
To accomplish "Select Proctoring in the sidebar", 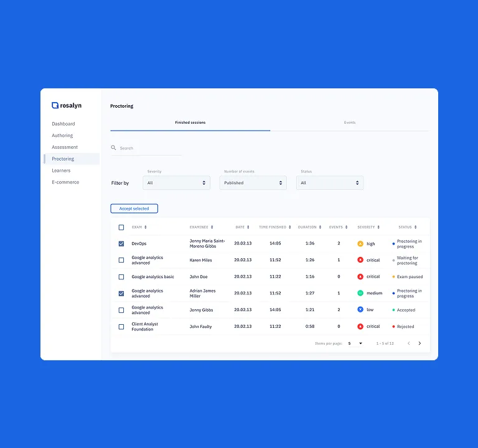I will [72, 159].
